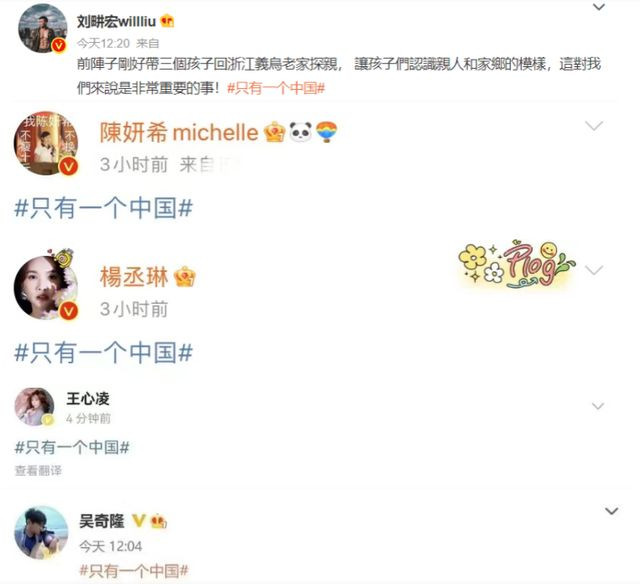Click 查看翻译 under 王心凌's post
The height and width of the screenshot is (584, 640).
click(x=38, y=471)
